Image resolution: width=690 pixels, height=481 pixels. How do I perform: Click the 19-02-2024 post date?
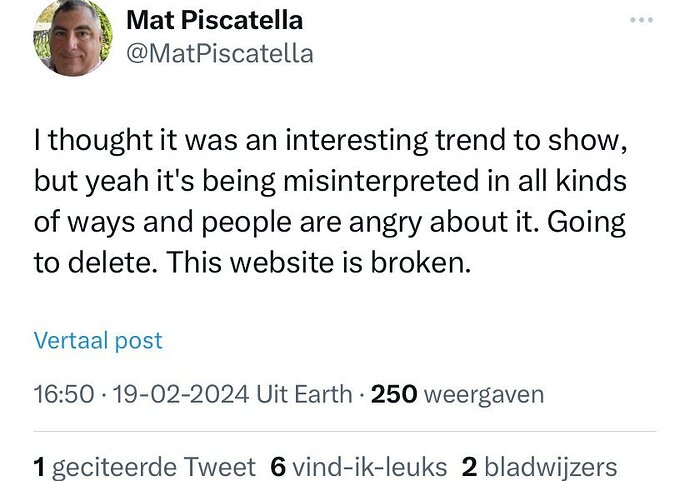point(181,394)
